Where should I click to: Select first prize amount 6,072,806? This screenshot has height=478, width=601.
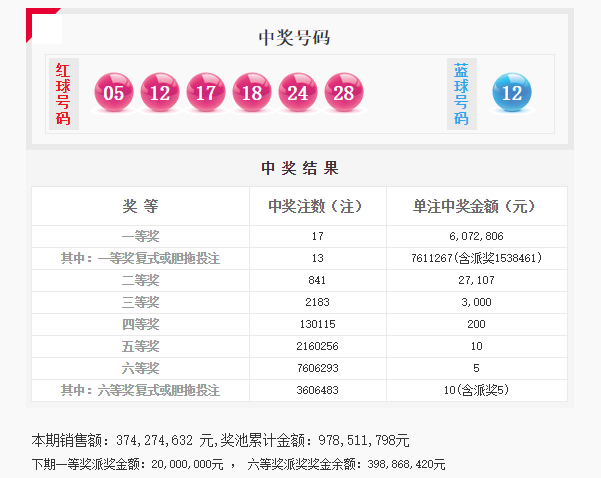click(x=476, y=236)
